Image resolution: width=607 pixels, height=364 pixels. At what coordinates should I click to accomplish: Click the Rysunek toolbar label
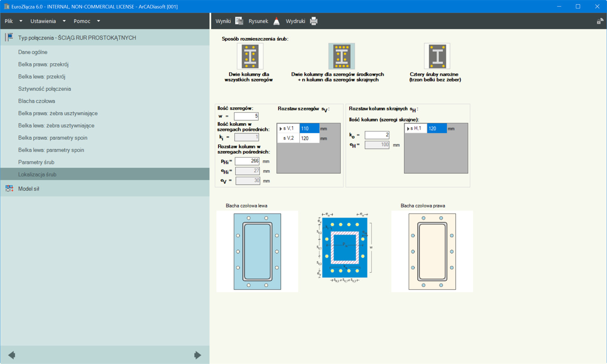click(258, 21)
